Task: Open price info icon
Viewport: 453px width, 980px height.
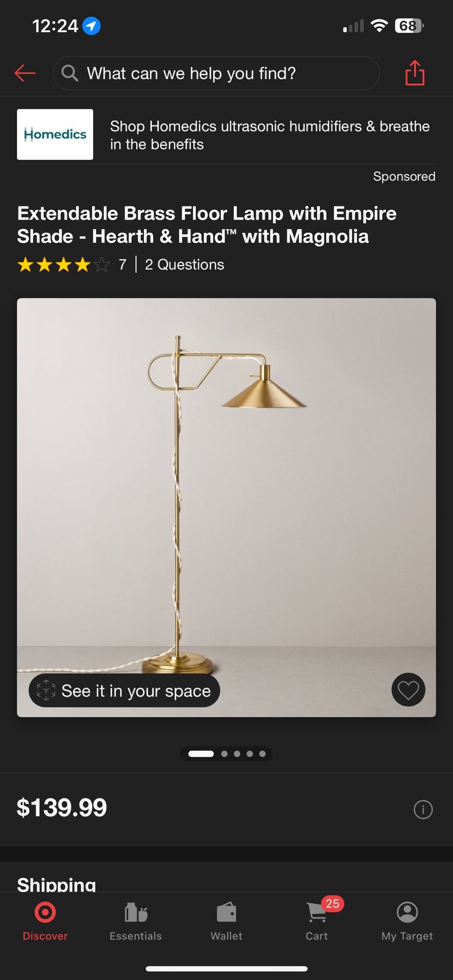Action: (423, 810)
